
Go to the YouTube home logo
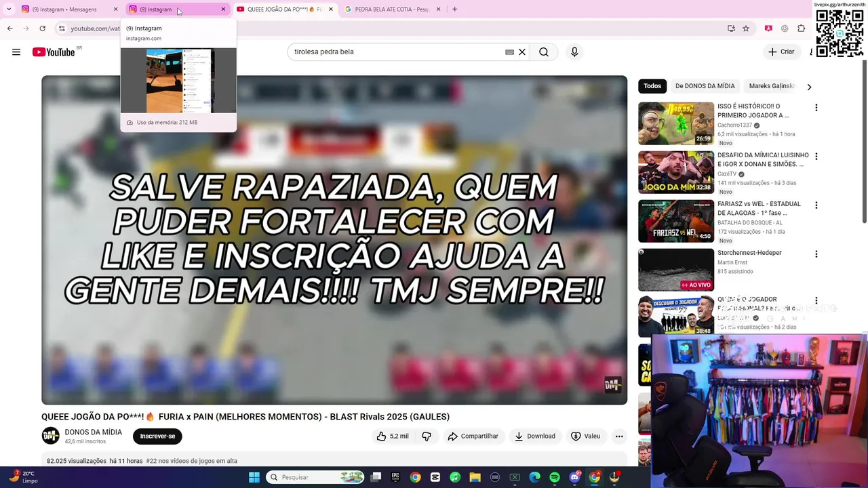pyautogui.click(x=54, y=52)
